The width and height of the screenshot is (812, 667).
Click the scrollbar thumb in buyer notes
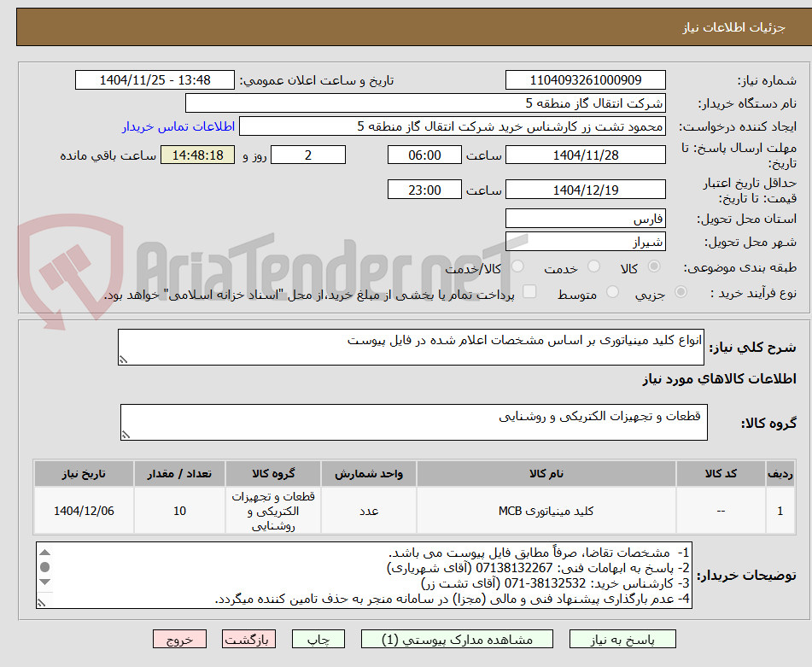45,567
